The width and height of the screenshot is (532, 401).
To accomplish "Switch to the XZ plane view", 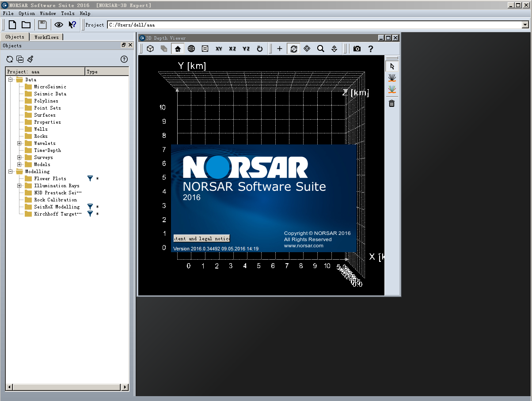I will 232,49.
